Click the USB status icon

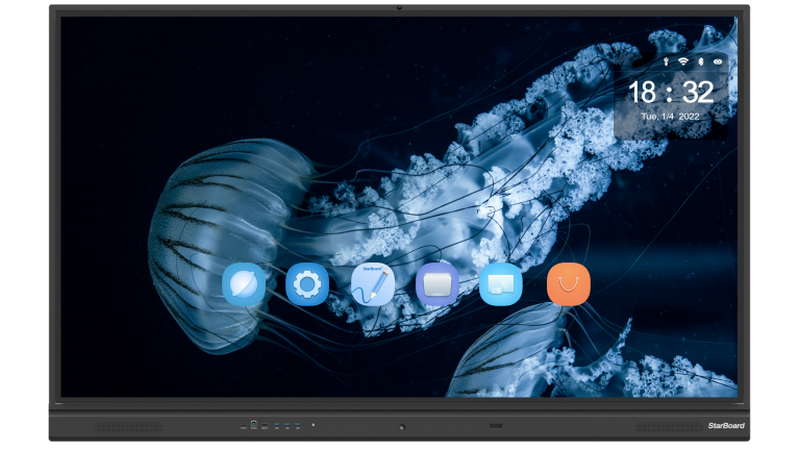(666, 62)
